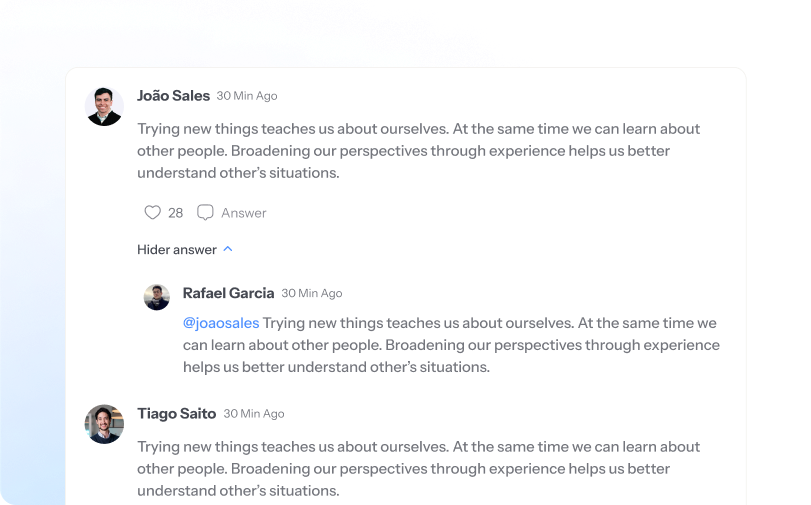Click timestamp next to Tiago Saito
The height and width of the screenshot is (505, 811).
click(x=254, y=413)
